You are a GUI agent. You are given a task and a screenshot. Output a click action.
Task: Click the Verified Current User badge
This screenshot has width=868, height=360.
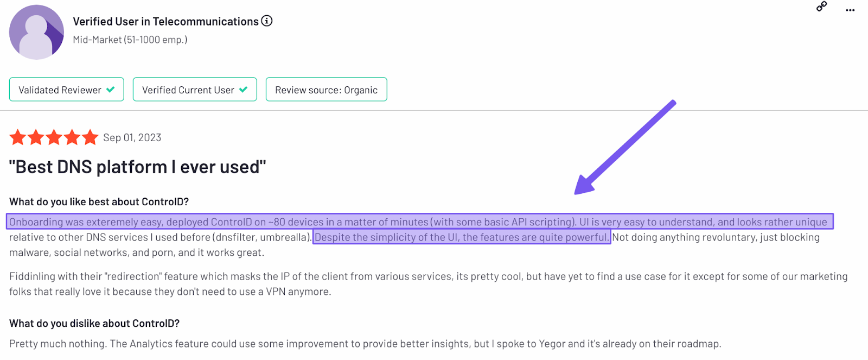coord(194,90)
